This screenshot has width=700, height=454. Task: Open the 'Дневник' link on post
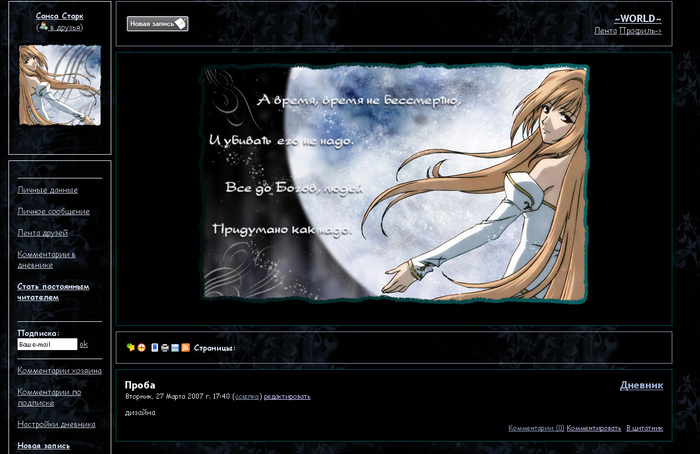coord(642,385)
